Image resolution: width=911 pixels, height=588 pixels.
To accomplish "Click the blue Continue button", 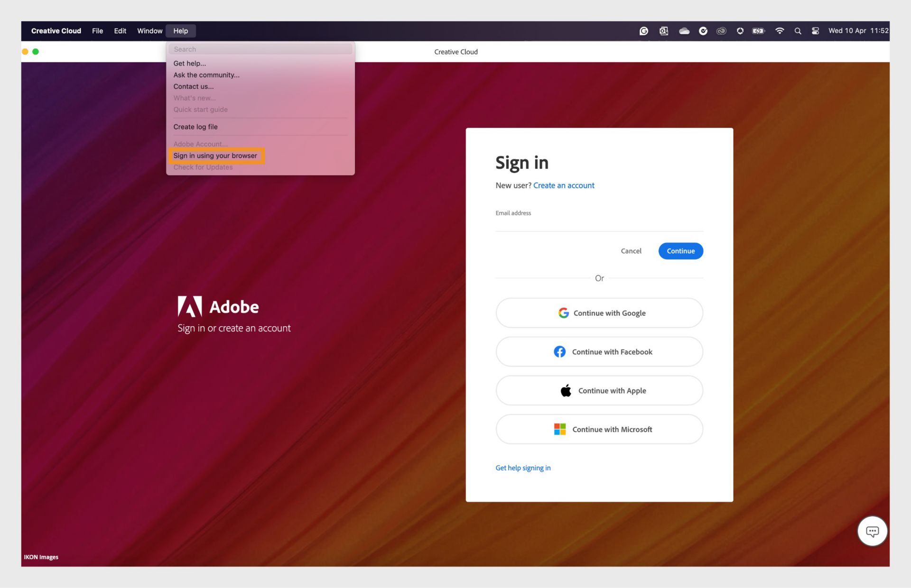I will (680, 251).
